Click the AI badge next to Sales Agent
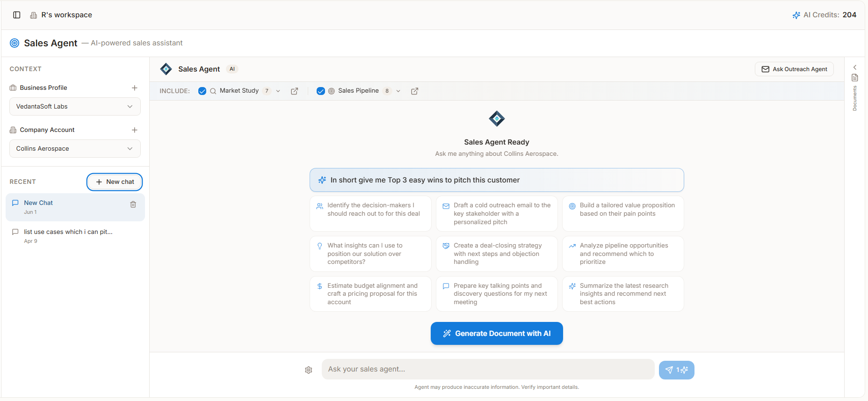Image resolution: width=868 pixels, height=401 pixels. point(232,69)
